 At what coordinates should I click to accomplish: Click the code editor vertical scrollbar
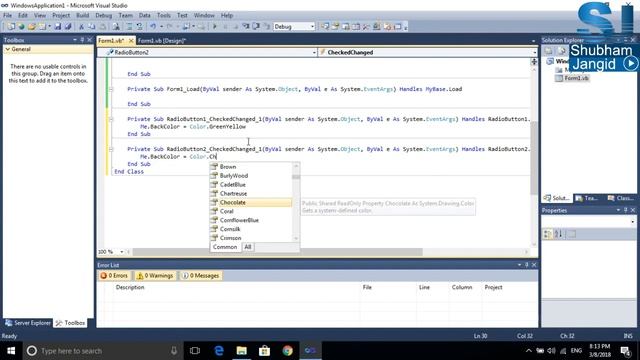tap(534, 158)
